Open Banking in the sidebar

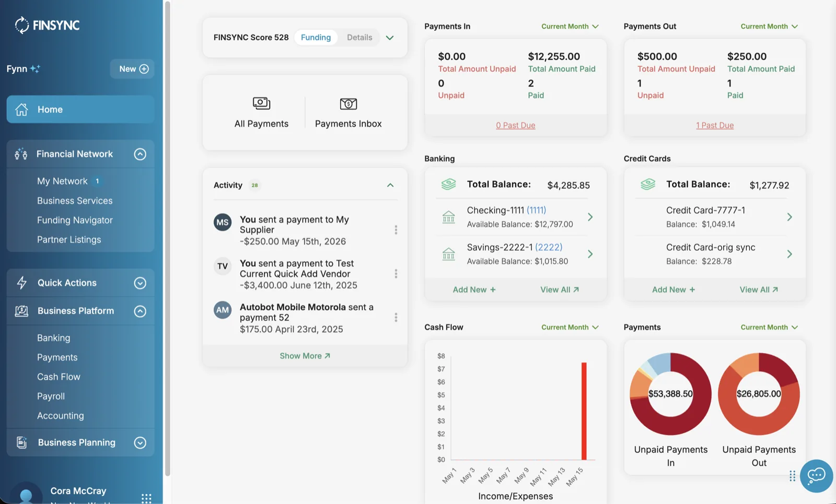click(x=53, y=338)
